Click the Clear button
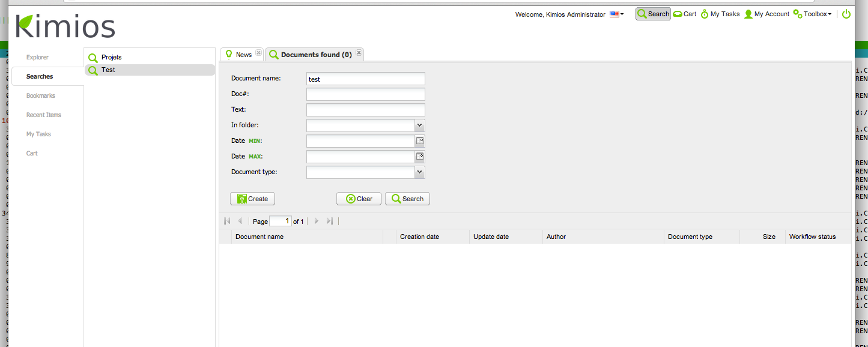This screenshot has width=868, height=347. click(359, 199)
